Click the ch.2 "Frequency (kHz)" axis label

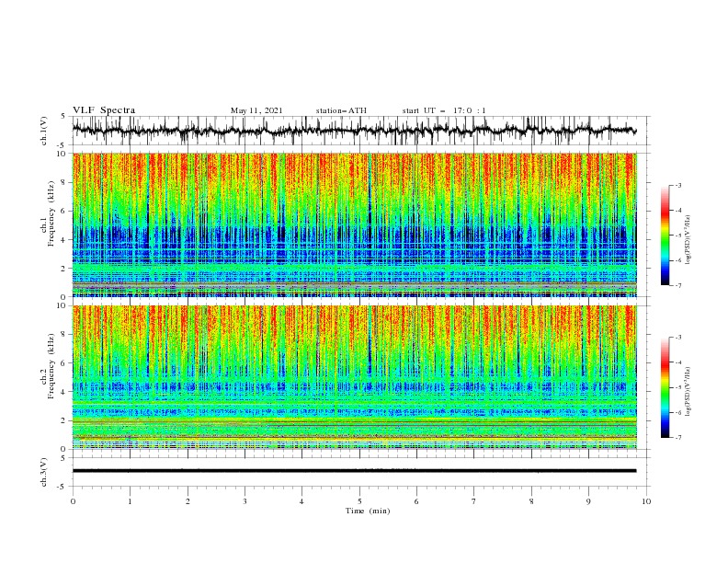click(51, 366)
